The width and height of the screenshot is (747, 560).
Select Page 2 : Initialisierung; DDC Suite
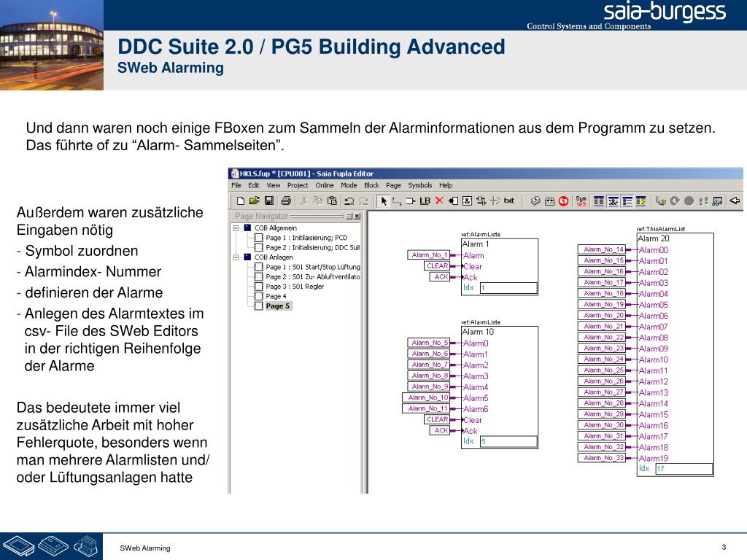[312, 248]
